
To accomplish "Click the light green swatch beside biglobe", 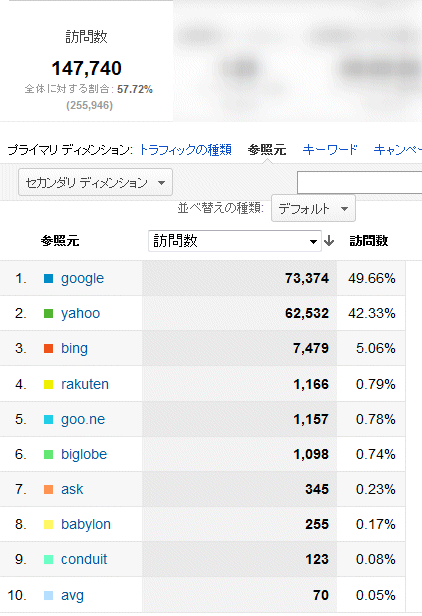I will pyautogui.click(x=48, y=455).
